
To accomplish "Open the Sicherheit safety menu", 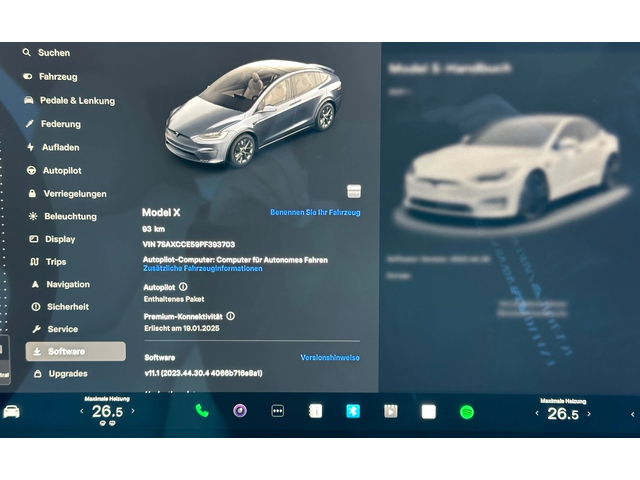I will pos(60,307).
